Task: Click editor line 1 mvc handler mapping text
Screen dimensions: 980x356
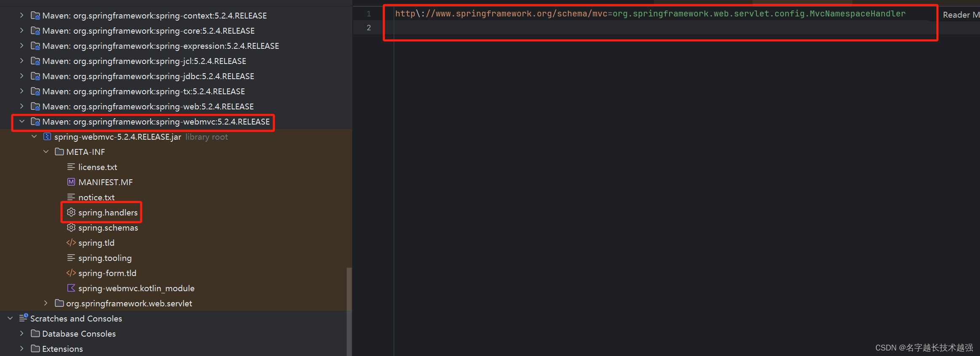Action: point(650,13)
